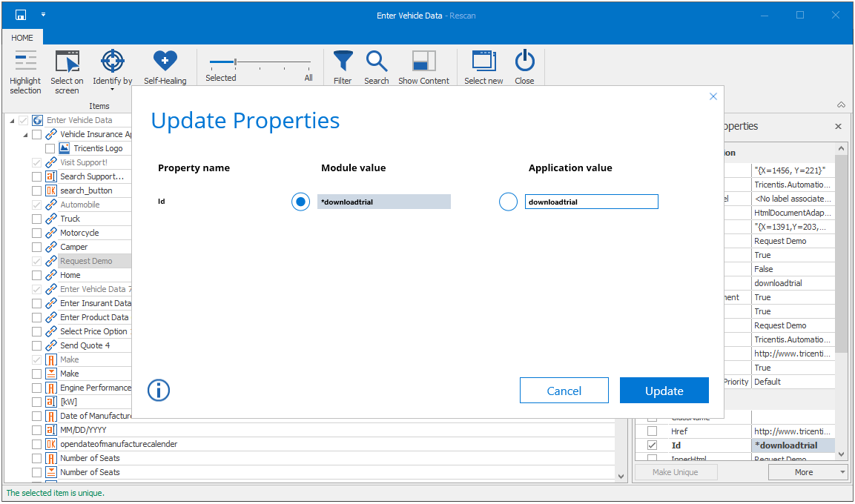855x504 pixels.
Task: Click the Default priority value
Action: pos(793,382)
